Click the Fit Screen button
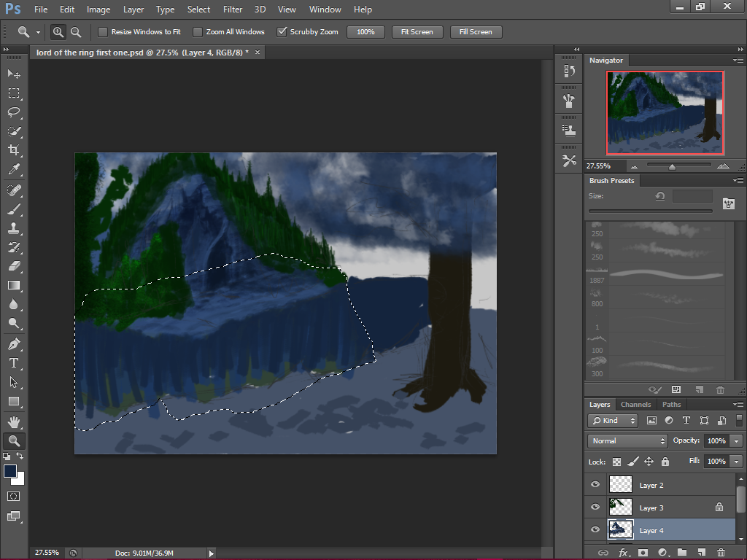 click(417, 32)
